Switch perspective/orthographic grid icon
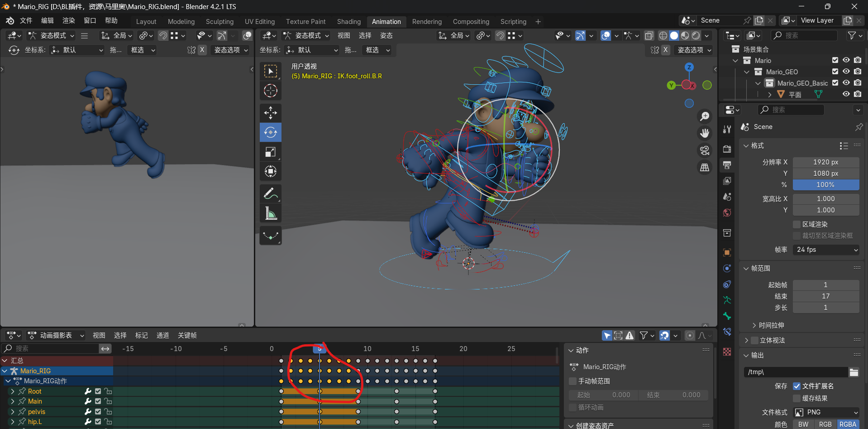The height and width of the screenshot is (429, 868). point(705,168)
